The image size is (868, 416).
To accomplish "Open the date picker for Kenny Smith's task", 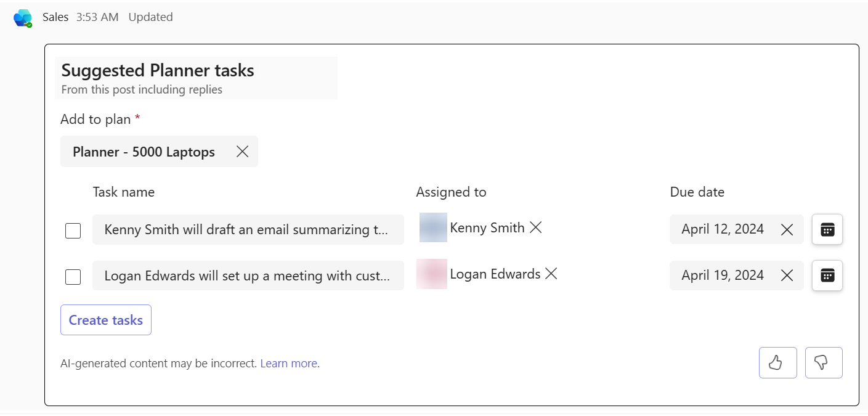I will [x=827, y=229].
